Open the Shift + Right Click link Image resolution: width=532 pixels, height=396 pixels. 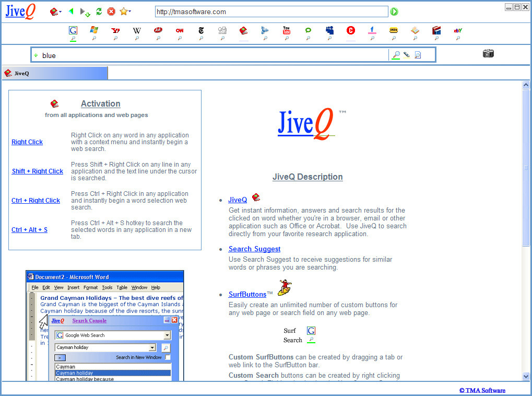pos(37,171)
